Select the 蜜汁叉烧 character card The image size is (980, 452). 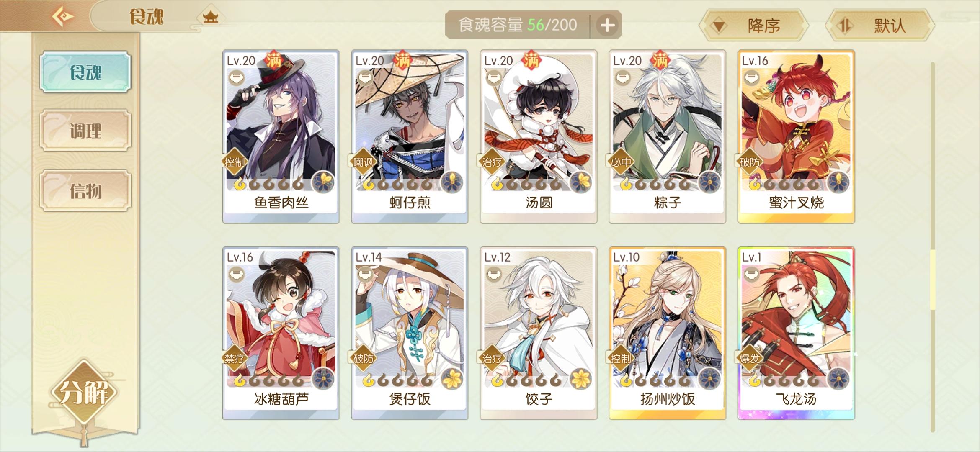pos(796,136)
